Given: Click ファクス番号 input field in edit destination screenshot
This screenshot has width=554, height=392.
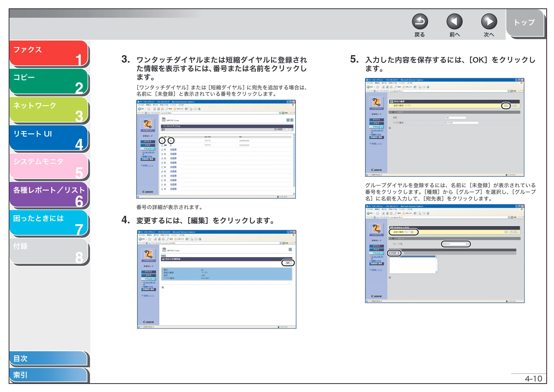Looking at the screenshot, I should (462, 123).
